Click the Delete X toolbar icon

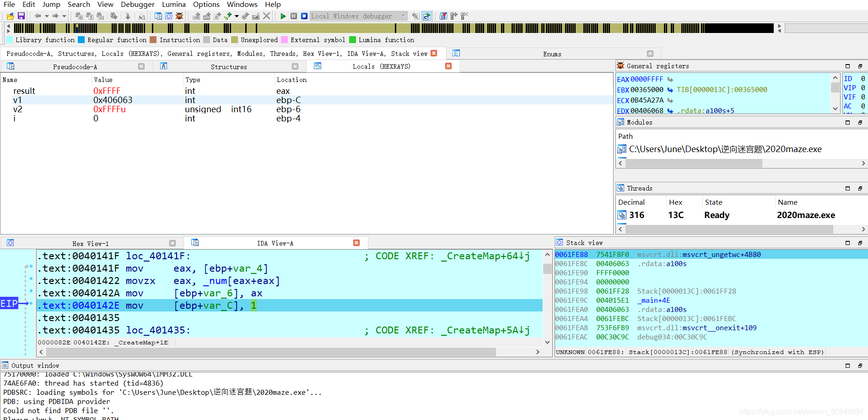266,16
